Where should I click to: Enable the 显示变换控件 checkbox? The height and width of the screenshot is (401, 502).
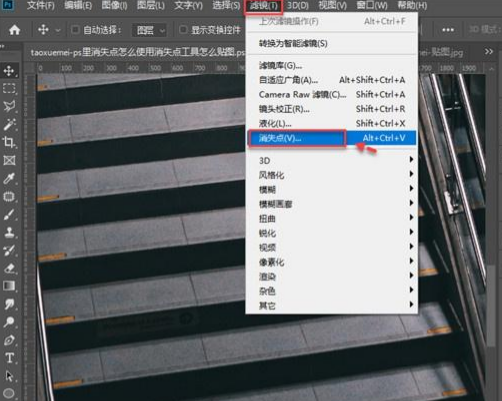(x=183, y=30)
